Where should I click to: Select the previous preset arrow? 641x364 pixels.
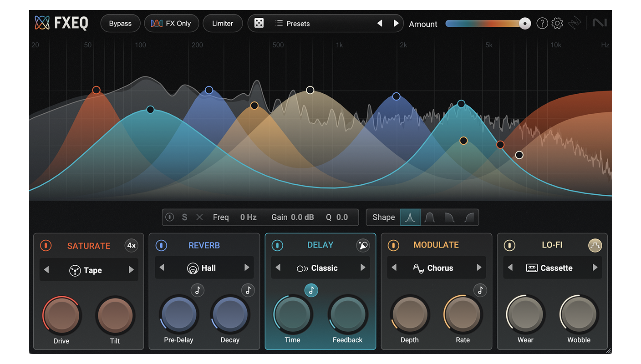pos(380,23)
